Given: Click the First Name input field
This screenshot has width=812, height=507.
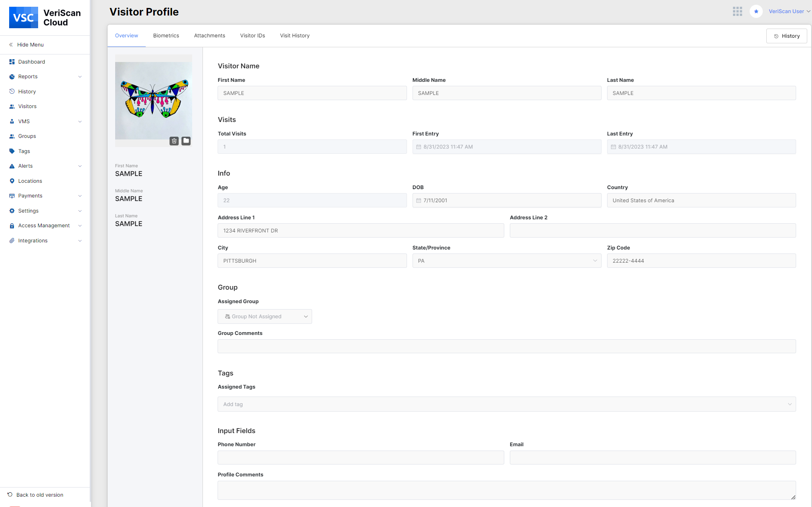Looking at the screenshot, I should 312,93.
